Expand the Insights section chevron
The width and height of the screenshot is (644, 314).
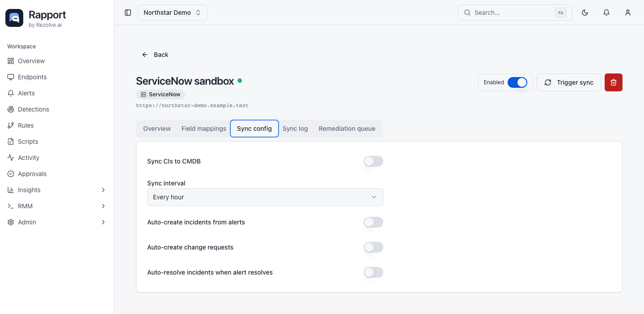click(103, 190)
